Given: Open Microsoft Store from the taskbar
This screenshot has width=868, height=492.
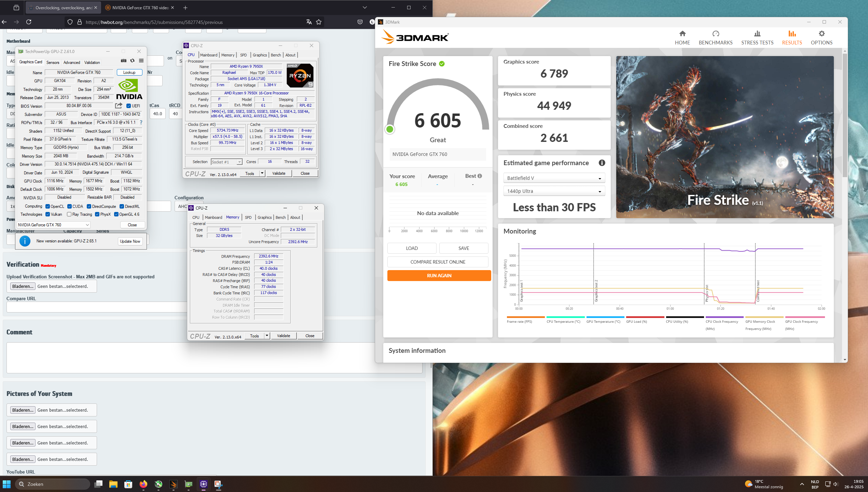Looking at the screenshot, I should click(x=128, y=484).
